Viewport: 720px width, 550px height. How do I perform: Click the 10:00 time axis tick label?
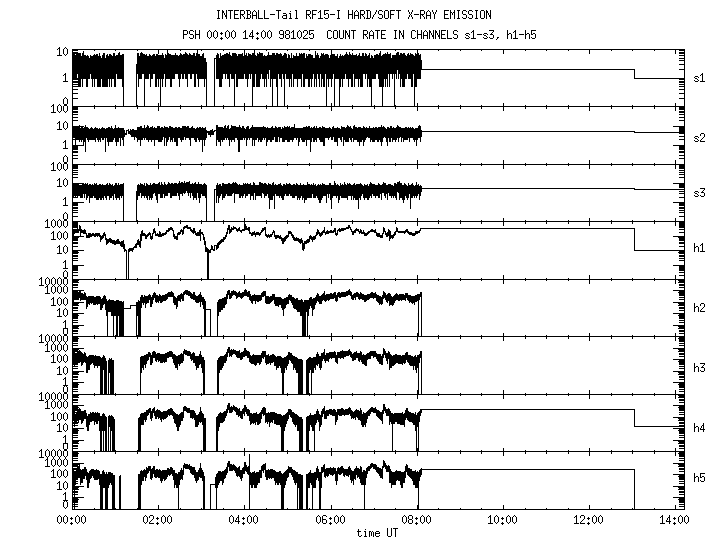click(x=503, y=520)
